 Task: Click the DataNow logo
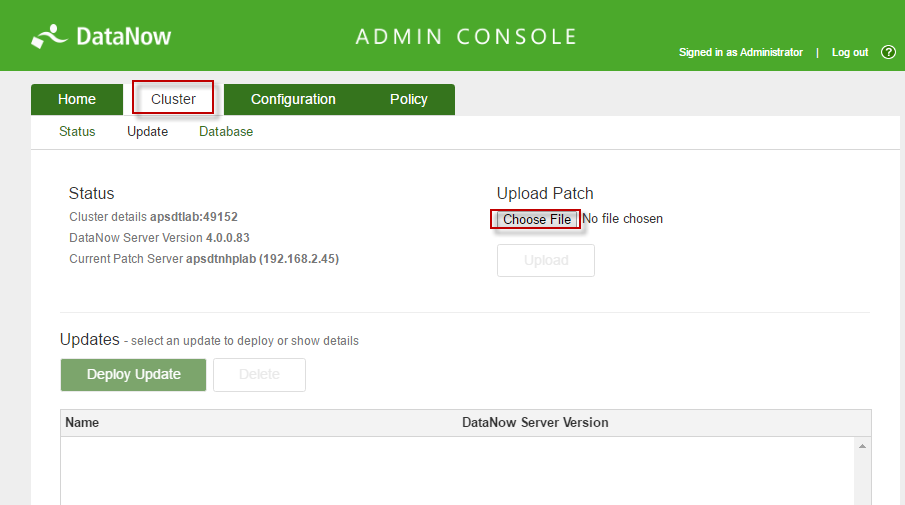101,37
